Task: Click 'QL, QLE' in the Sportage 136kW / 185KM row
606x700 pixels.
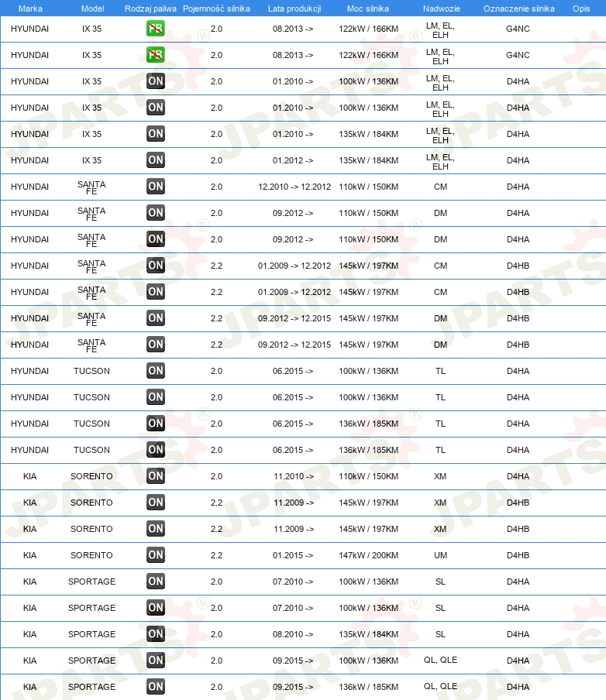Action: (x=441, y=686)
